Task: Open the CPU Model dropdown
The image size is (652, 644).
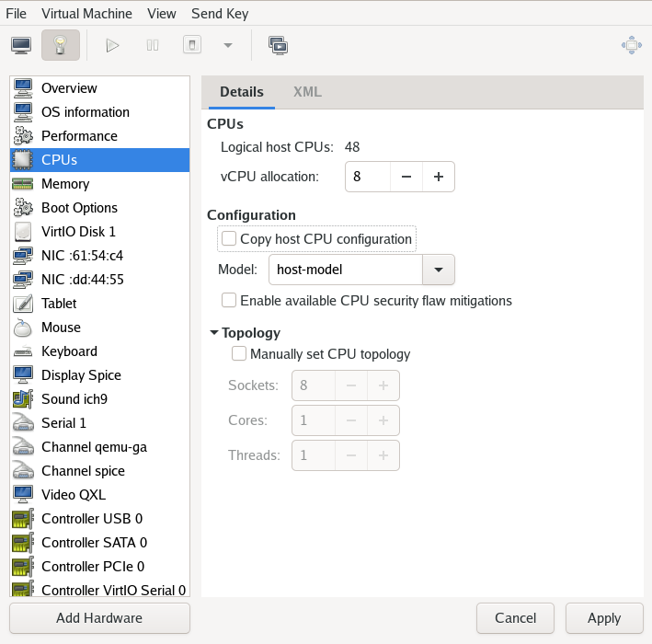Action: [438, 270]
